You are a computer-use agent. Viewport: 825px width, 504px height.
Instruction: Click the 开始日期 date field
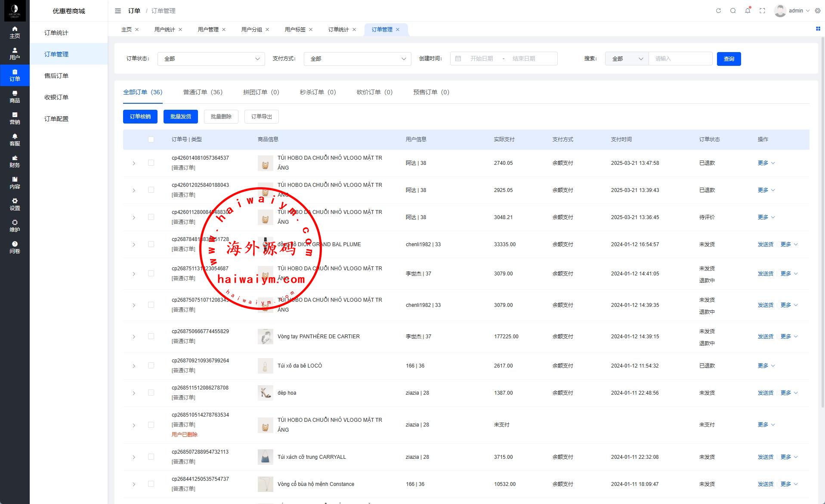[481, 59]
